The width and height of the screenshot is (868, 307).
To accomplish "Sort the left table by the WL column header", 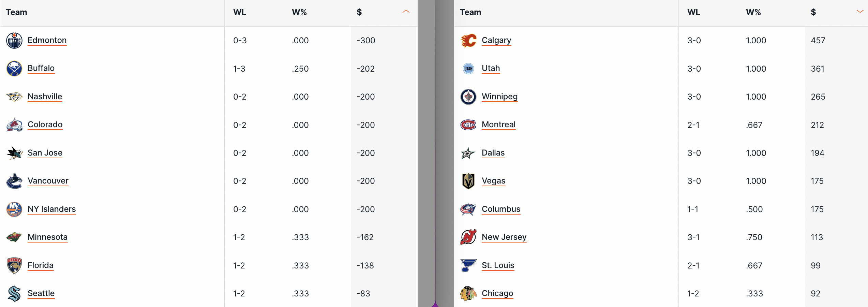I will tap(240, 12).
